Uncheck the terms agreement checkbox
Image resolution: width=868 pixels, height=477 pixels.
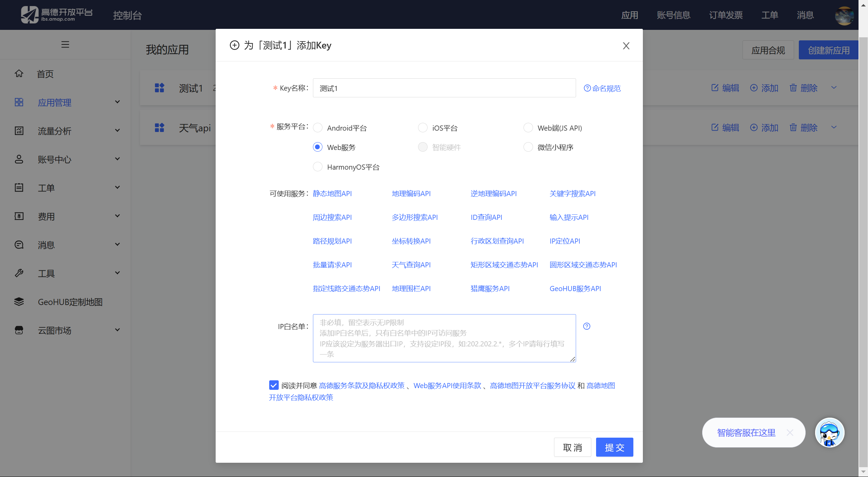click(273, 385)
